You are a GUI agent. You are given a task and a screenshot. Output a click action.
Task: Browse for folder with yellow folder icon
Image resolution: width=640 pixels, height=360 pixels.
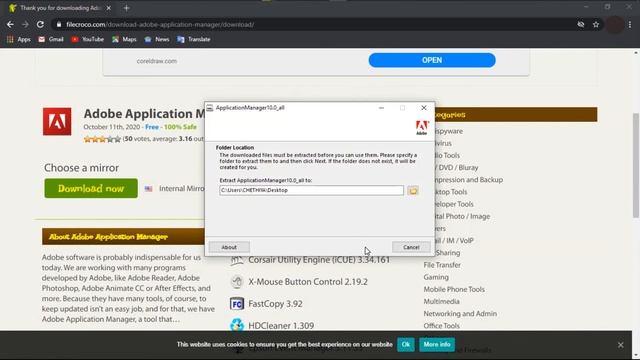pyautogui.click(x=413, y=191)
